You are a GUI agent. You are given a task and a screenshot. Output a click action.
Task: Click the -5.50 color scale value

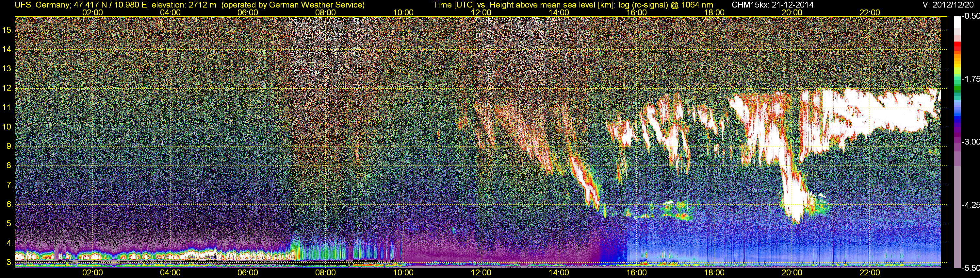coord(971,268)
